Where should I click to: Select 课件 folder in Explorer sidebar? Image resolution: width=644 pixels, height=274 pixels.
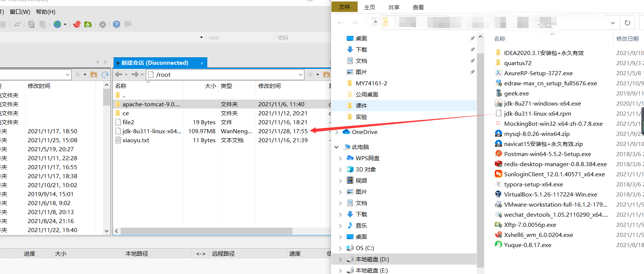click(361, 106)
